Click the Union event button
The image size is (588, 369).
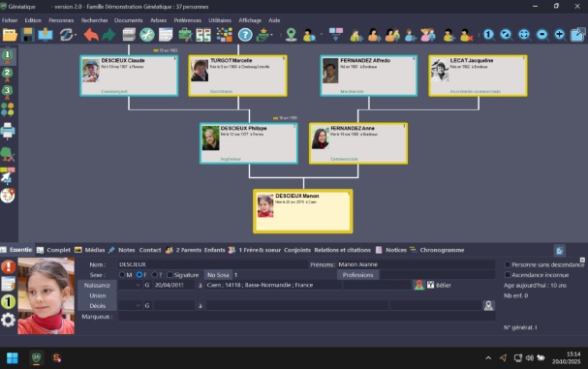click(x=97, y=295)
